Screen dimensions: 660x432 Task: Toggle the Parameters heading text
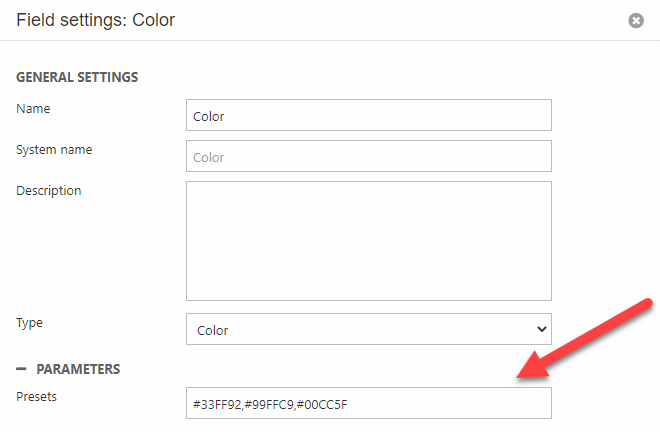click(x=78, y=369)
